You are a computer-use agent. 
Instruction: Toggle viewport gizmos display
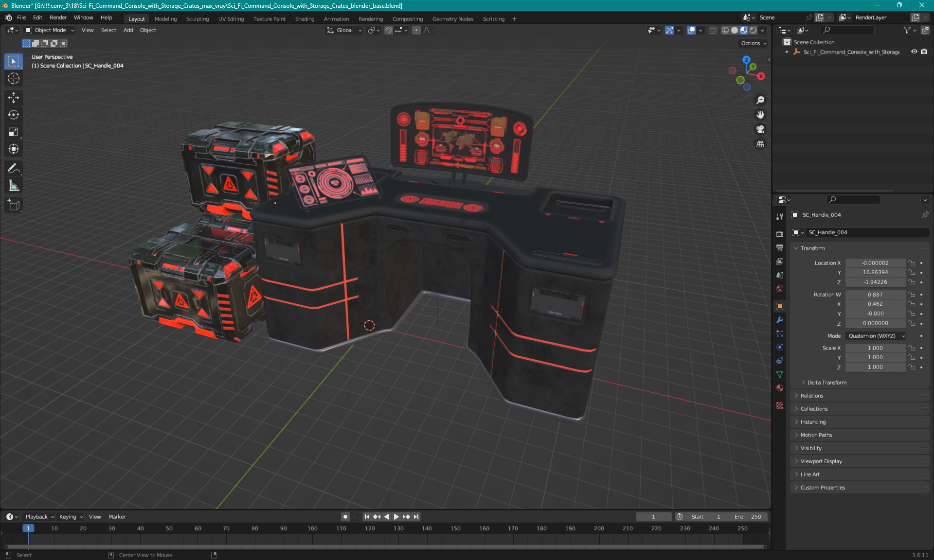point(669,30)
